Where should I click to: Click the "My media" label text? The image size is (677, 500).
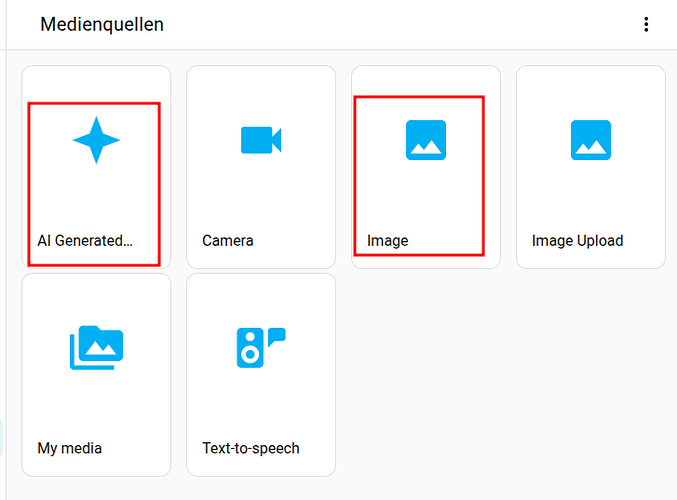point(70,448)
